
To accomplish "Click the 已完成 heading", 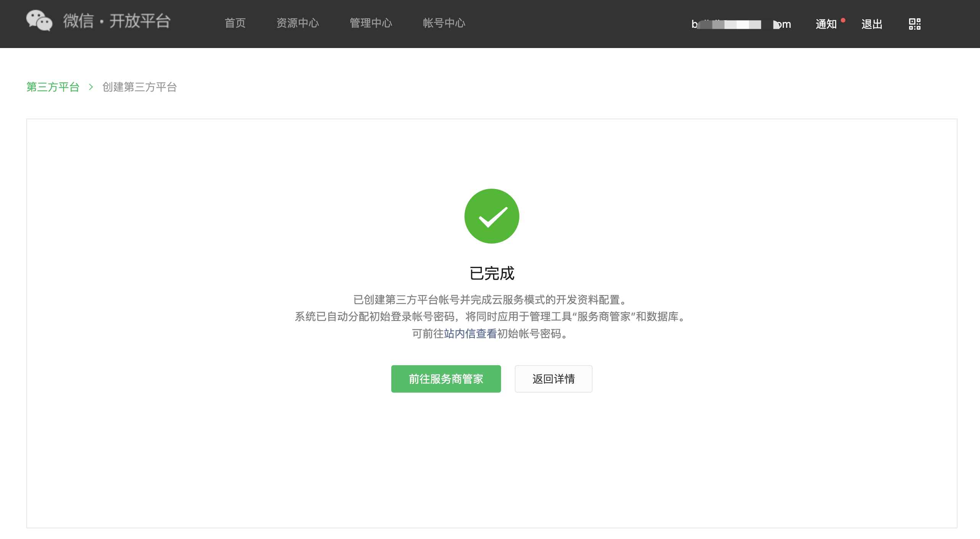I will (x=492, y=273).
